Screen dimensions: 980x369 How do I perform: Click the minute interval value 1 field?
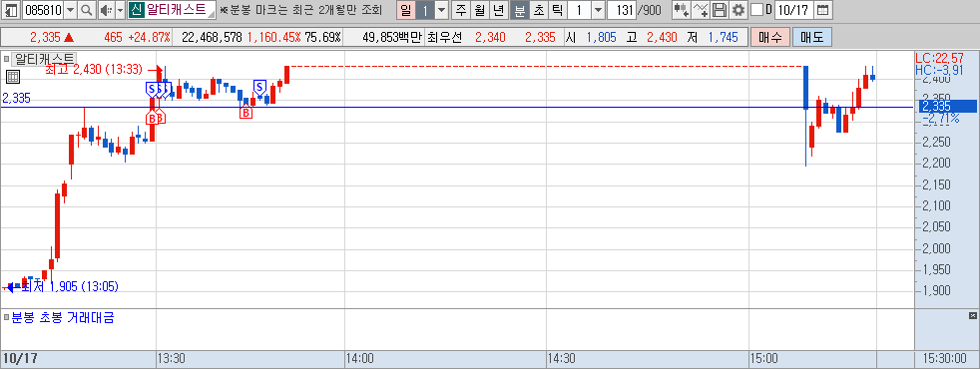[x=580, y=10]
